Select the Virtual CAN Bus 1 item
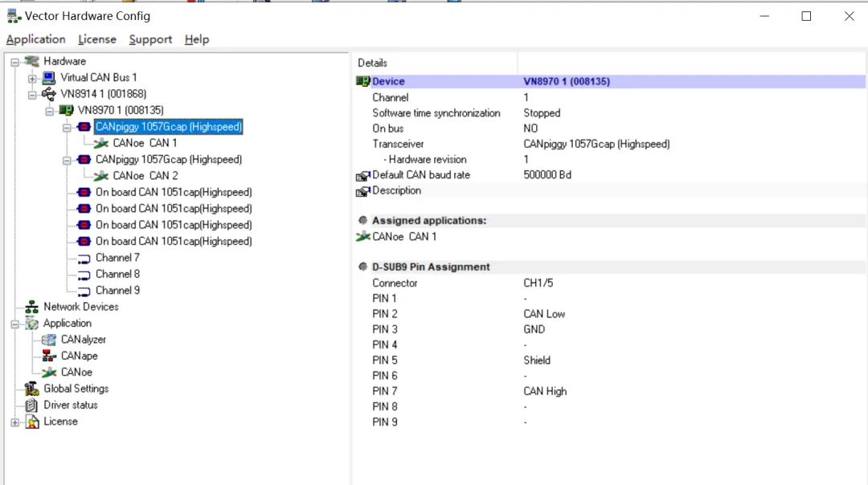Image resolution: width=868 pixels, height=485 pixels. 99,77
